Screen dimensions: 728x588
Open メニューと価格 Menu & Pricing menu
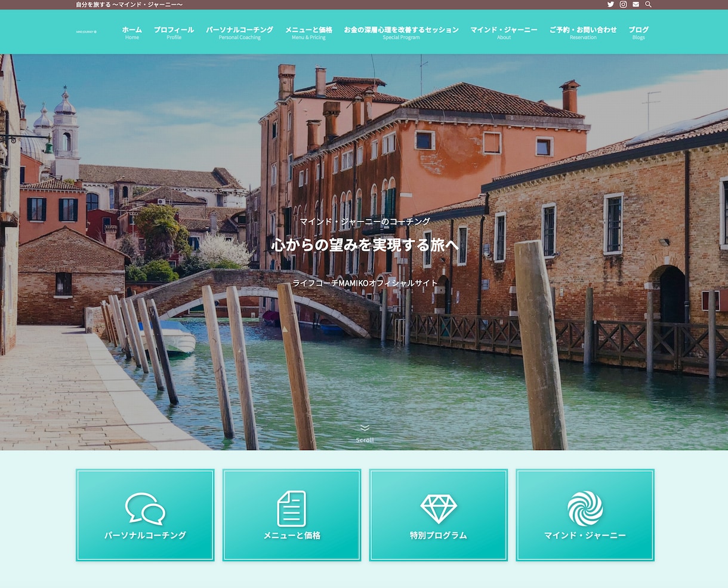pyautogui.click(x=309, y=33)
